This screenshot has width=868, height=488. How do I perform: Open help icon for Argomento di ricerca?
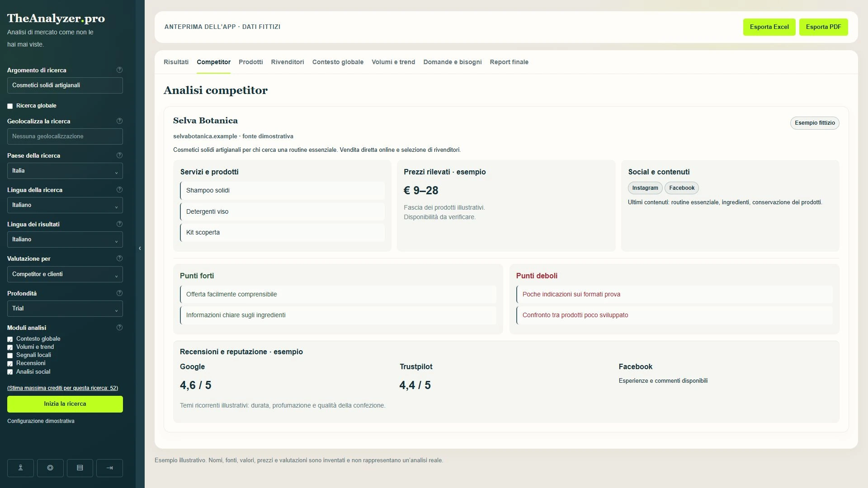(119, 70)
